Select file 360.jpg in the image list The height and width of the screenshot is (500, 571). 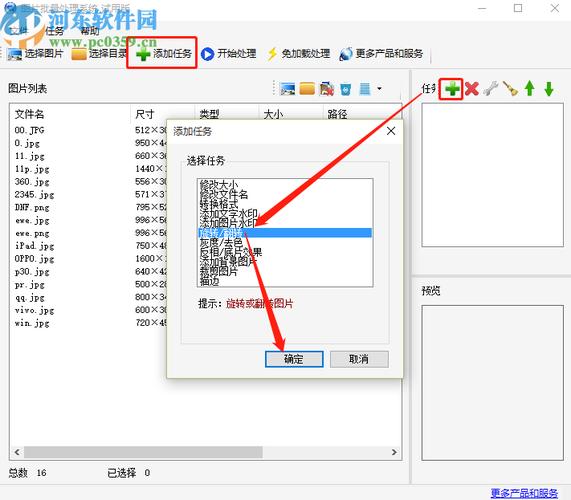pos(32,182)
